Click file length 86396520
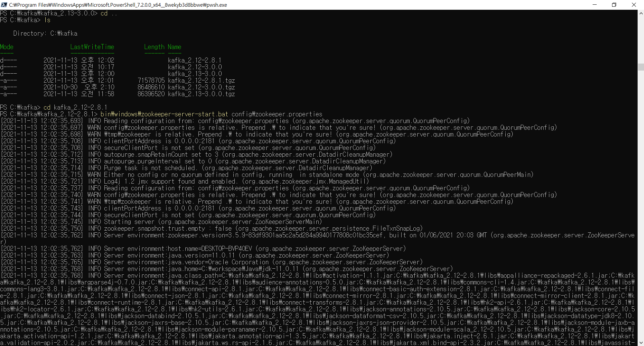This screenshot has width=644, height=346. [x=151, y=94]
